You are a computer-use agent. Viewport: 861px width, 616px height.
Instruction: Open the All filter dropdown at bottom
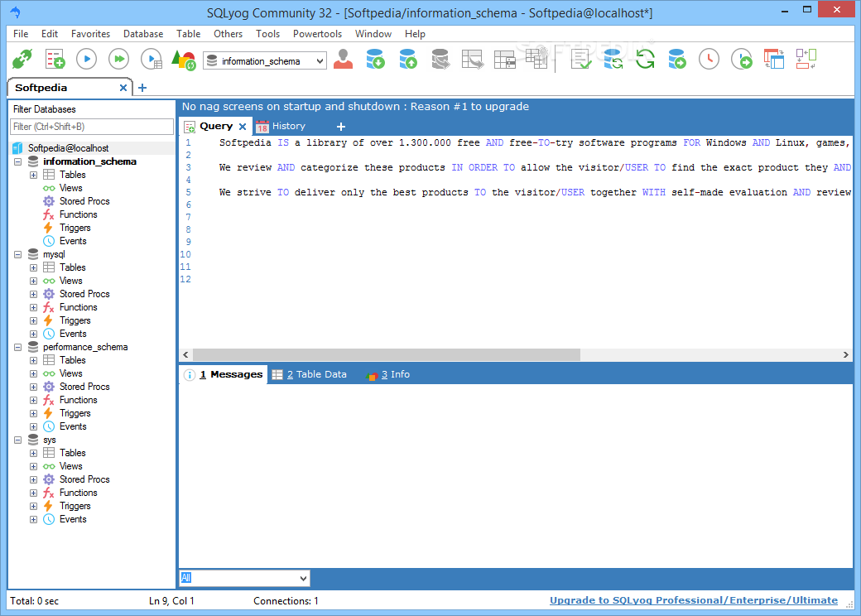(244, 578)
